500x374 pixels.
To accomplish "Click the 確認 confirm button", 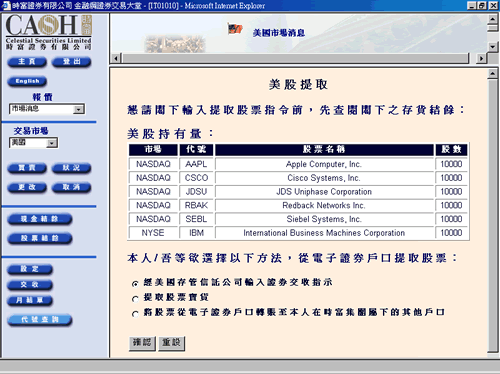I will pyautogui.click(x=142, y=343).
